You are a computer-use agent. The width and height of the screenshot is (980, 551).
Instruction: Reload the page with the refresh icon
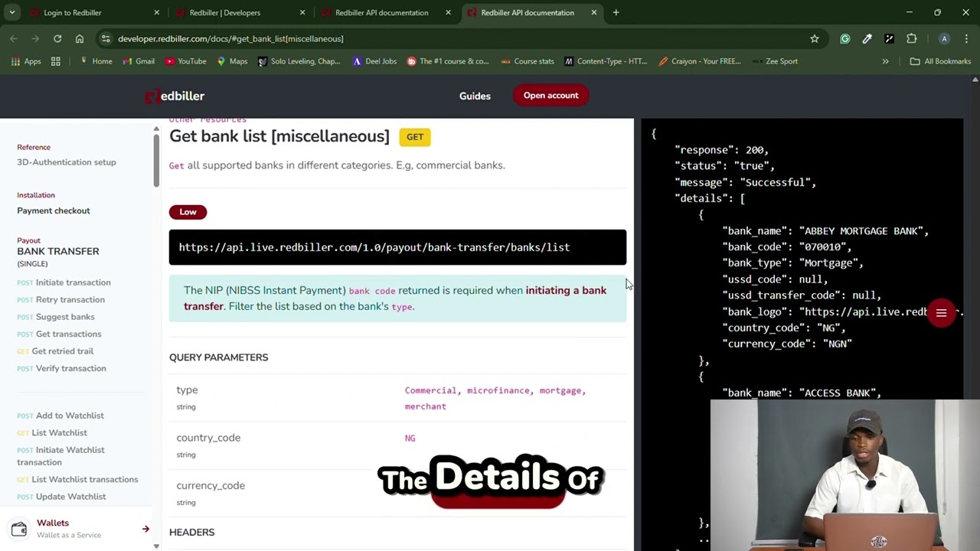(x=57, y=38)
